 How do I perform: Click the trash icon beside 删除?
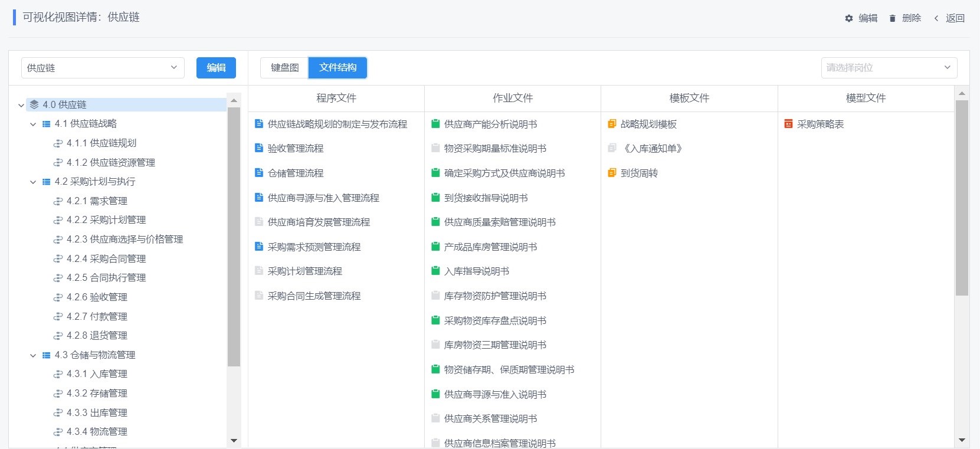tap(893, 18)
